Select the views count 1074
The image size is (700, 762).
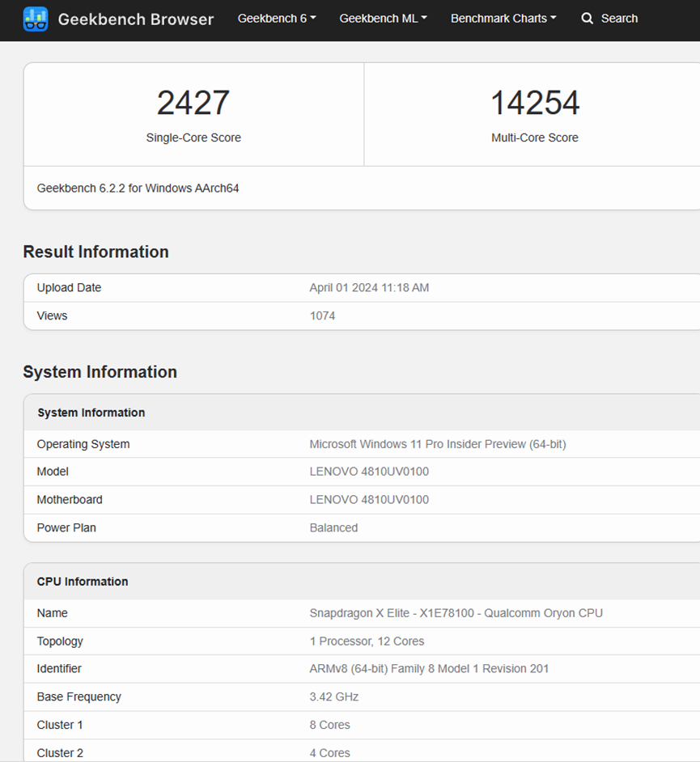(x=322, y=315)
